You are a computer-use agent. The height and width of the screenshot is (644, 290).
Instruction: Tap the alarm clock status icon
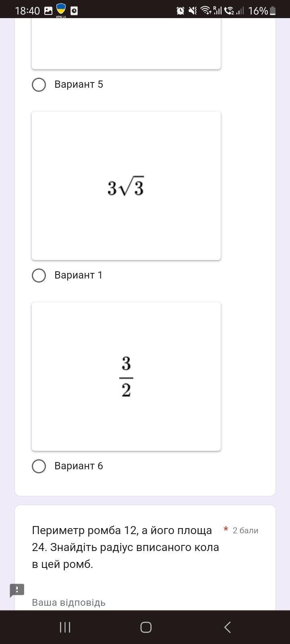(x=180, y=11)
